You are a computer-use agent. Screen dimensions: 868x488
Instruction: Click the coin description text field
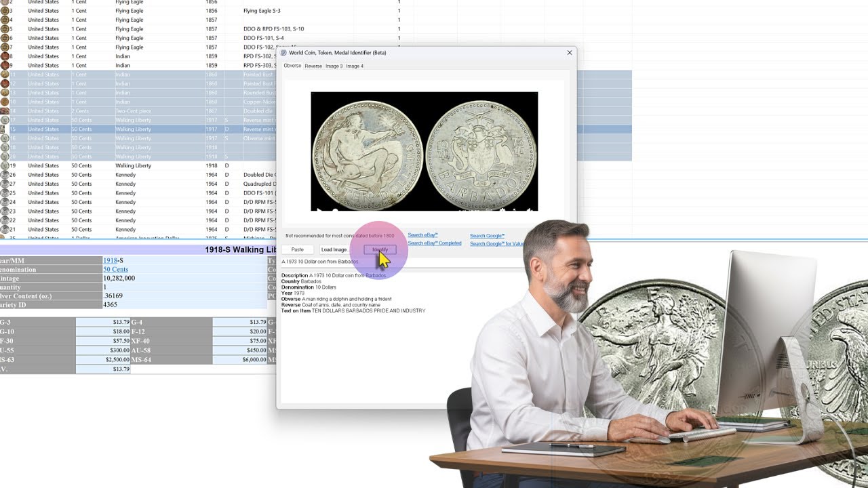tap(404, 262)
